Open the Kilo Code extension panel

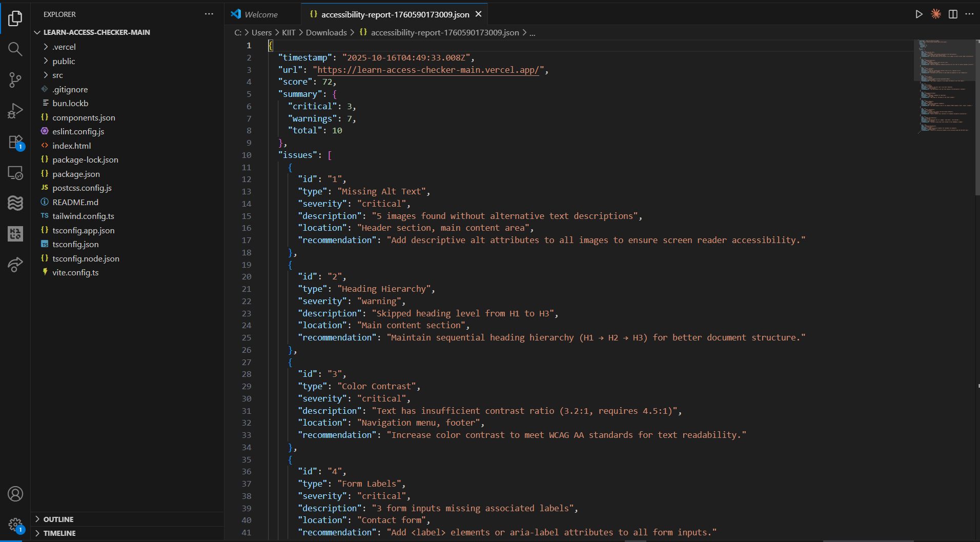point(15,234)
